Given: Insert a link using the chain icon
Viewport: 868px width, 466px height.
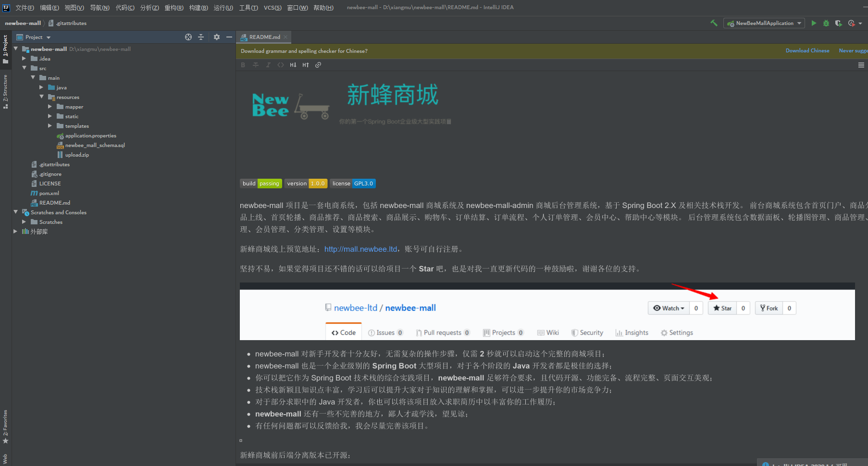Looking at the screenshot, I should pos(318,64).
